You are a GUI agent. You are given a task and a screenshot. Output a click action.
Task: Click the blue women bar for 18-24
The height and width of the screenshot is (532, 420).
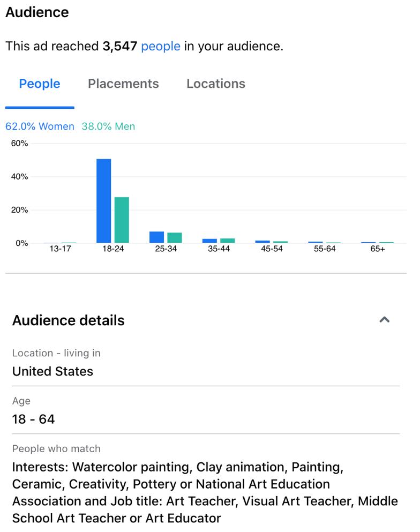[x=104, y=201]
